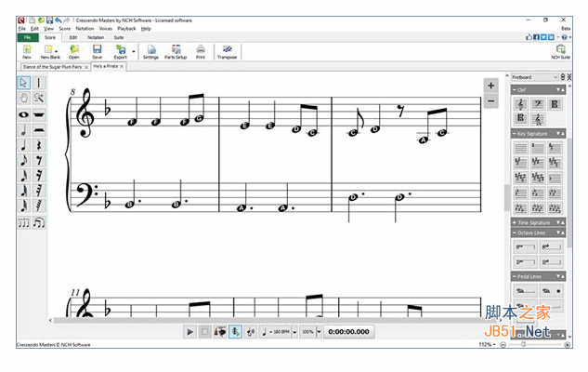Viewport: 588px width, 372px height.
Task: Select the text cursor tool
Action: point(39,83)
